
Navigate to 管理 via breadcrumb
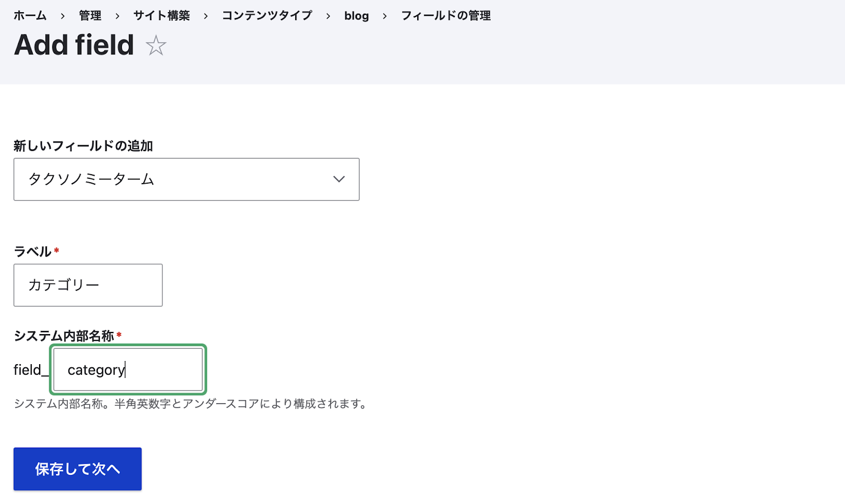(89, 16)
